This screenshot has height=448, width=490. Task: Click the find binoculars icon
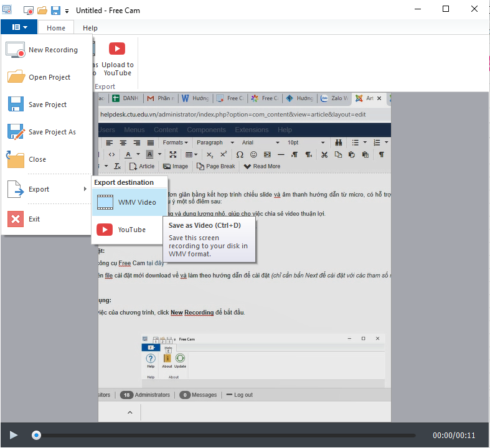(x=339, y=142)
